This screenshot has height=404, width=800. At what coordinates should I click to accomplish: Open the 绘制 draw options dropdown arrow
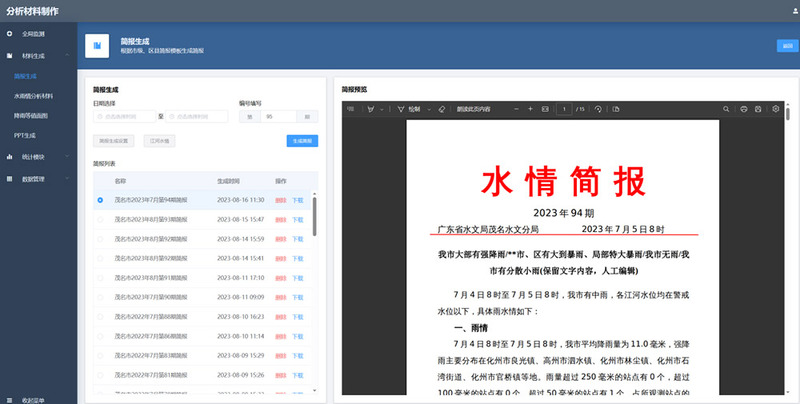point(429,110)
